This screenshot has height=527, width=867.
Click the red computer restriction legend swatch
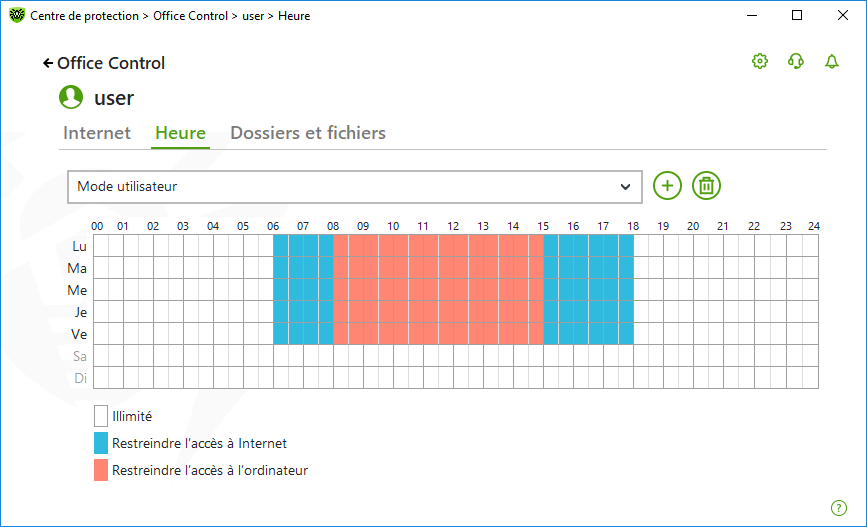101,470
